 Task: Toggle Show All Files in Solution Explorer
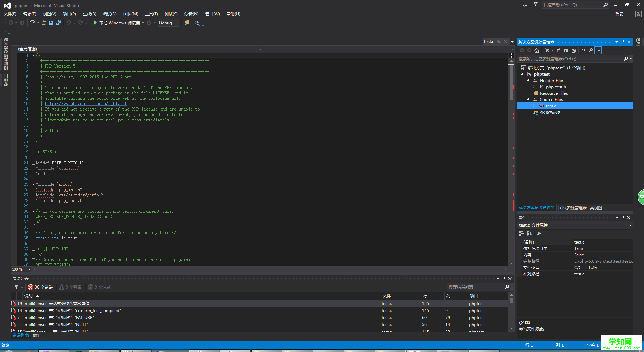tap(573, 50)
